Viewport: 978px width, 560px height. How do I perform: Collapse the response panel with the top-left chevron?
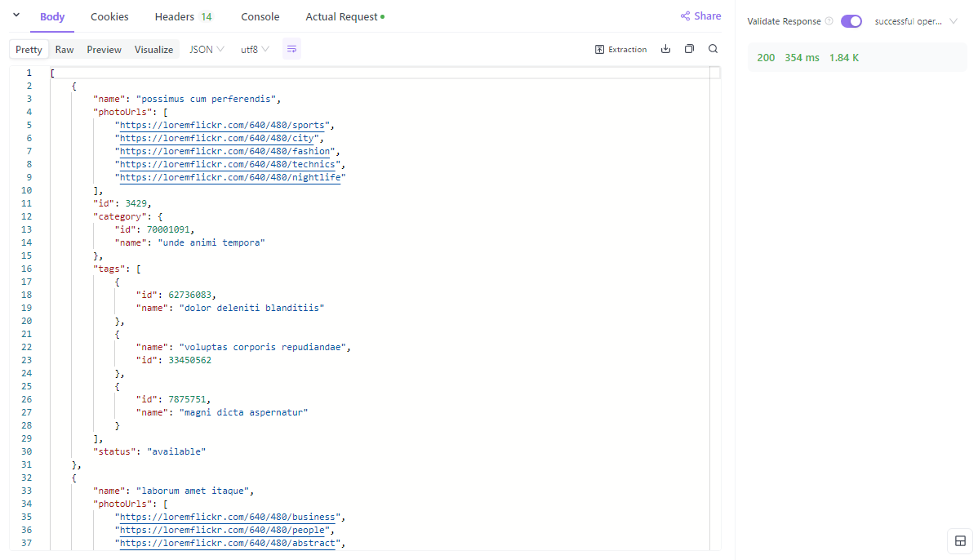[15, 16]
